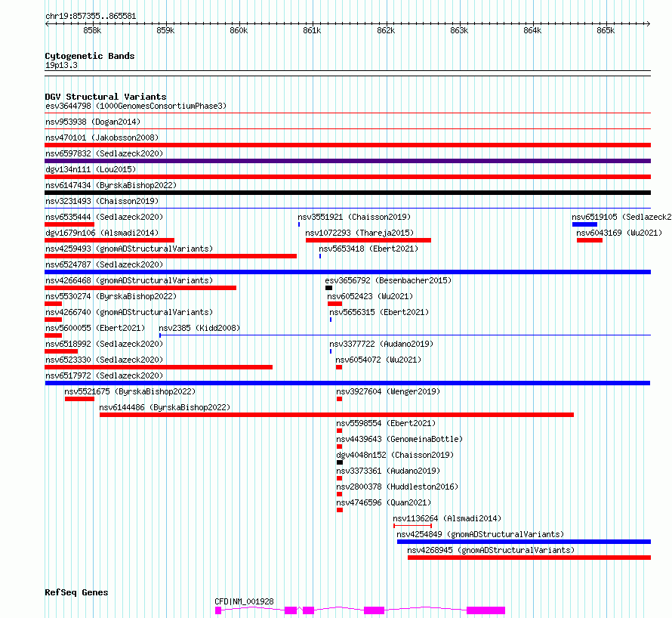This screenshot has height=618, width=672.
Task: Click the nsv2385 (Kidd2008) label
Action: coord(199,328)
